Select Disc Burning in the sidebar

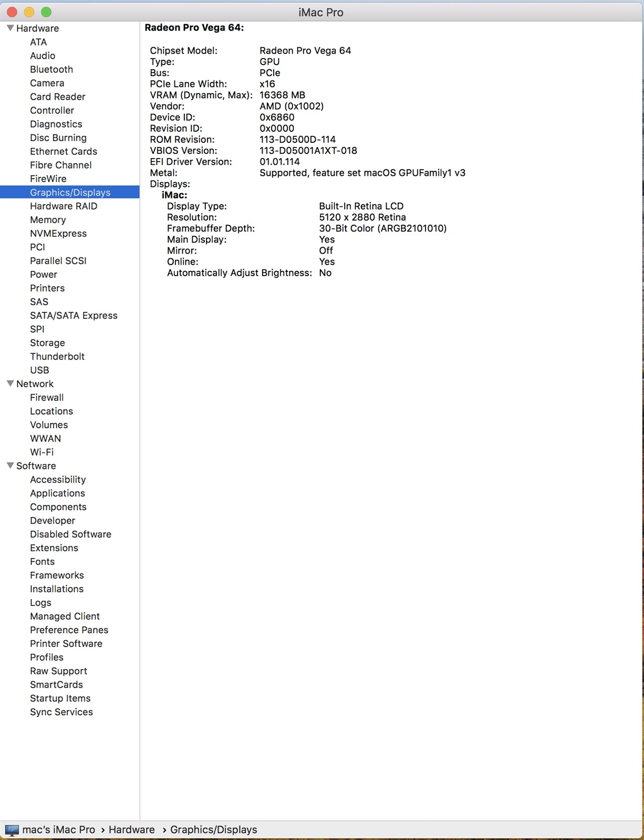click(58, 138)
